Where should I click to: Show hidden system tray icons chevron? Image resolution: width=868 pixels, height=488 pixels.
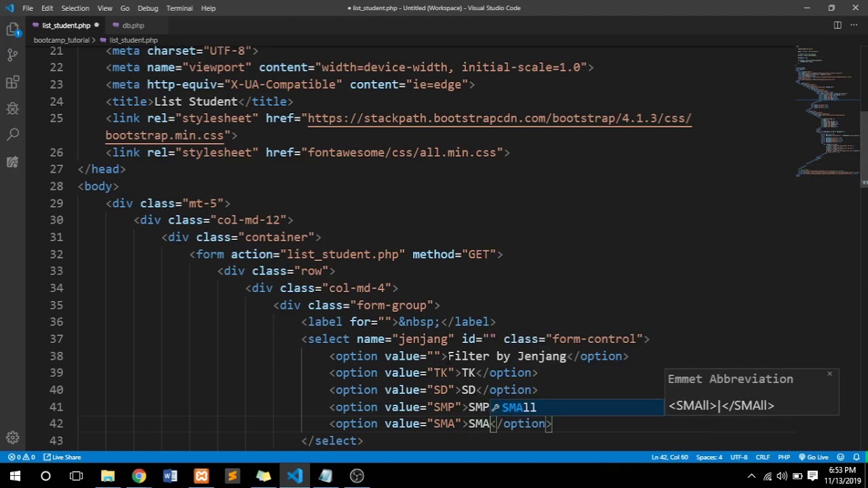pos(751,476)
